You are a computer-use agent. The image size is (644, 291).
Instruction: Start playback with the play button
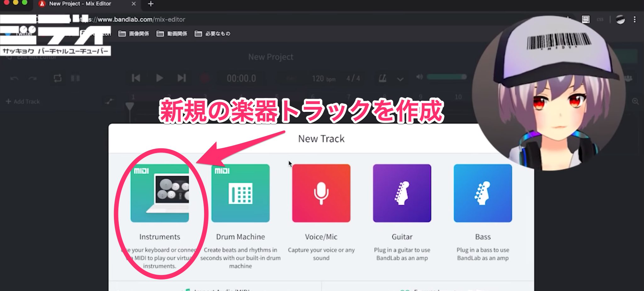point(159,78)
